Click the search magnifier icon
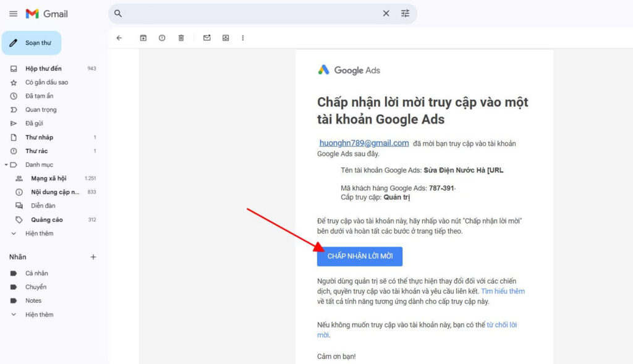This screenshot has height=364, width=633. click(118, 14)
